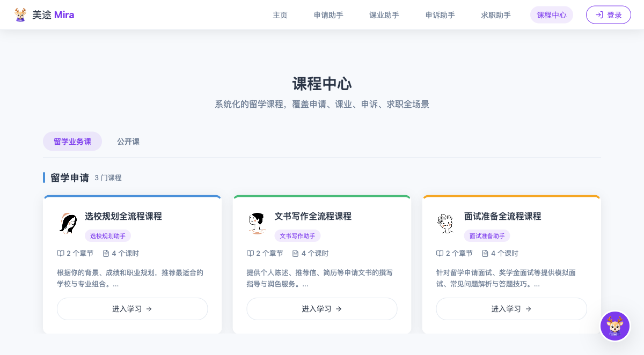Switch to the 留学业务课 tab
644x355 pixels.
(72, 142)
